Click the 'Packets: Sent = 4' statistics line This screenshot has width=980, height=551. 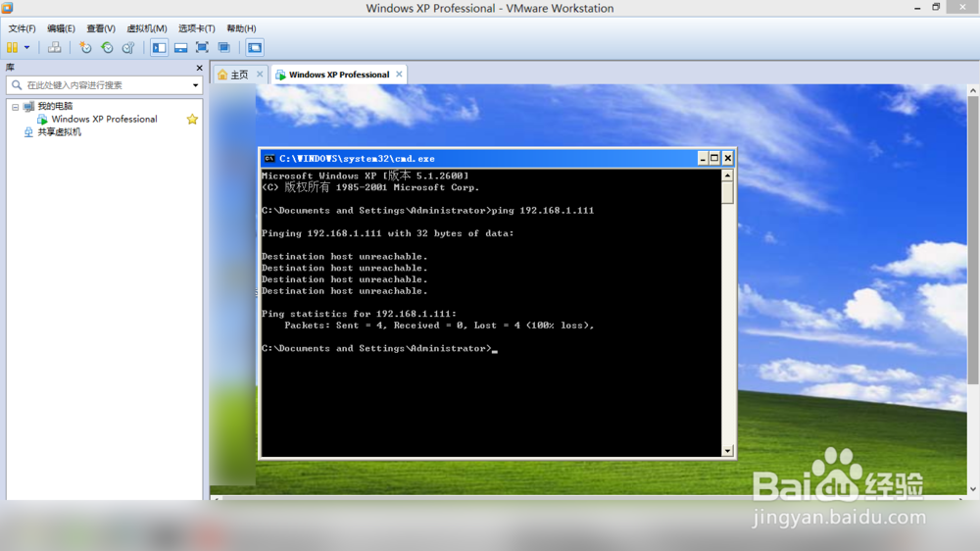point(439,326)
